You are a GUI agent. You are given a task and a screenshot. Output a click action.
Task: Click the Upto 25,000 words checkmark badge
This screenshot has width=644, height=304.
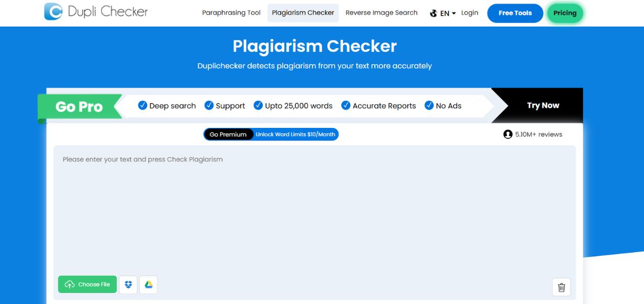tap(258, 105)
